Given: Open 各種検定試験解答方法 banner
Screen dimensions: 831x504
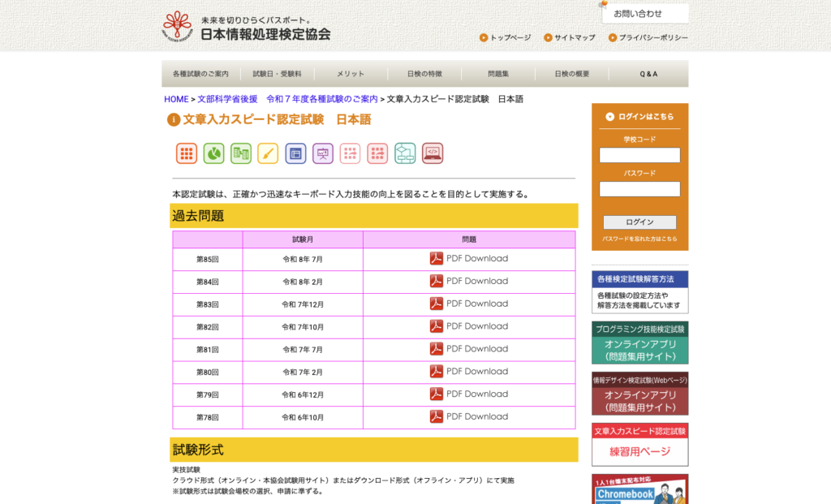Looking at the screenshot, I should click(x=640, y=292).
